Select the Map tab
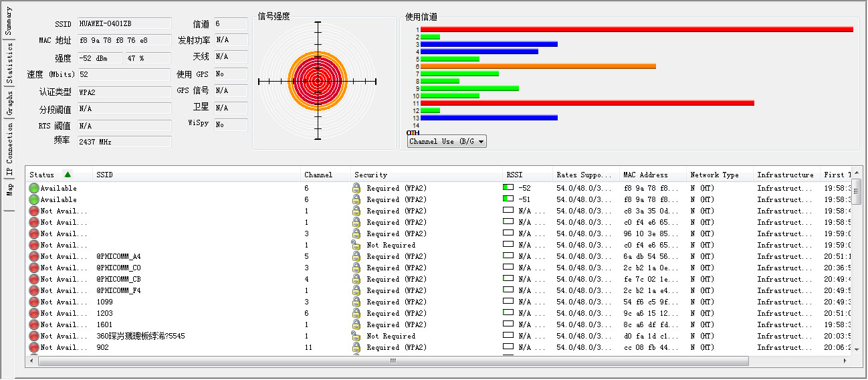868x380 pixels. point(9,190)
